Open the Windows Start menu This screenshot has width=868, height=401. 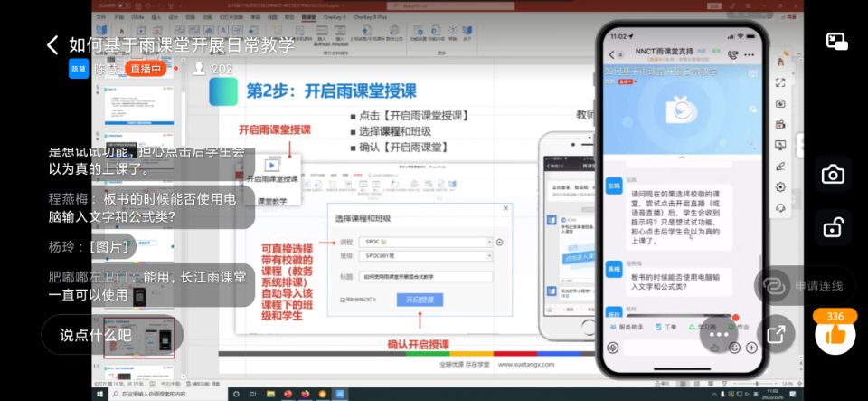pos(99,394)
